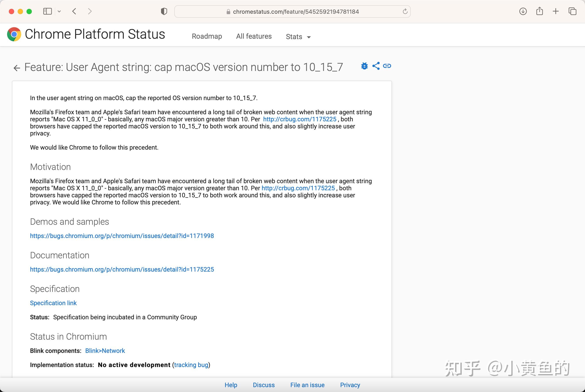Click 'We would like Chrome to follow this precedent.'
This screenshot has height=392, width=585.
pos(94,148)
